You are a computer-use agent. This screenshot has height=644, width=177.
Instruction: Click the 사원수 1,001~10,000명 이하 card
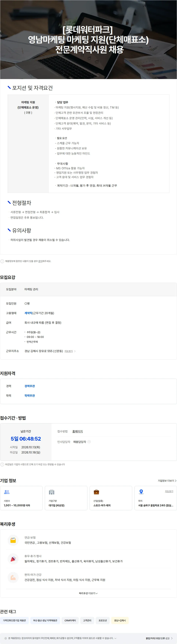pyautogui.click(x=21, y=498)
